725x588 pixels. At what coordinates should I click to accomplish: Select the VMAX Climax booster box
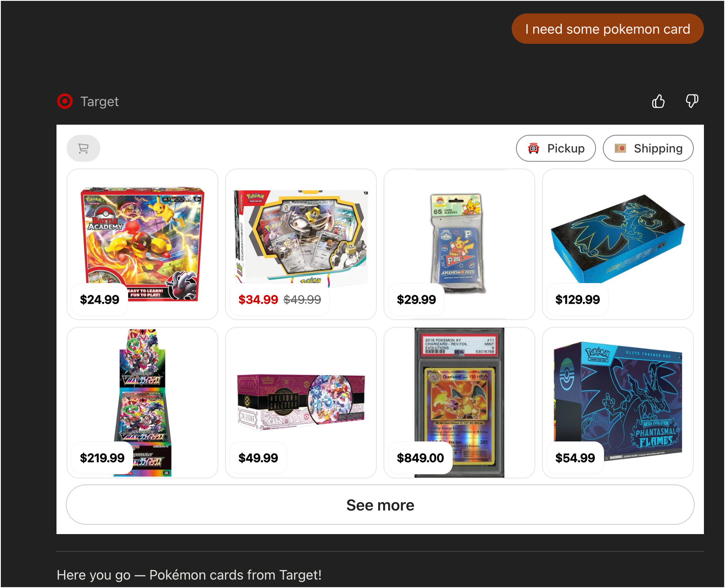coord(142,403)
